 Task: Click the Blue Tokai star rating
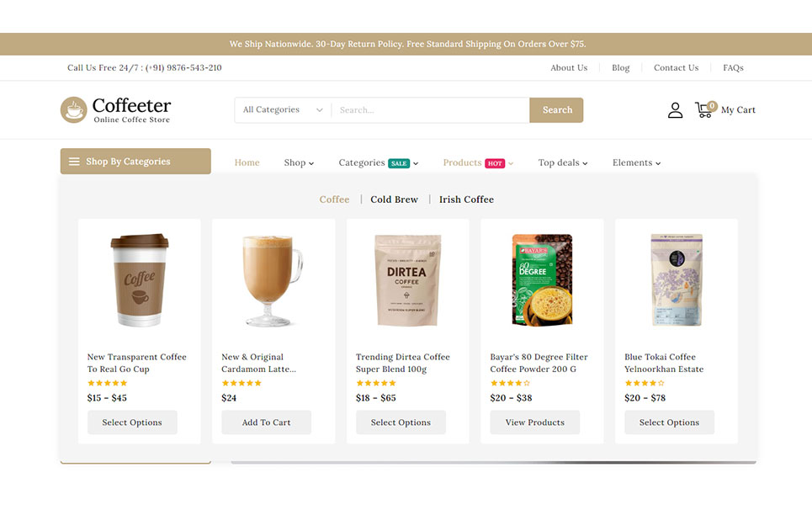coord(645,383)
